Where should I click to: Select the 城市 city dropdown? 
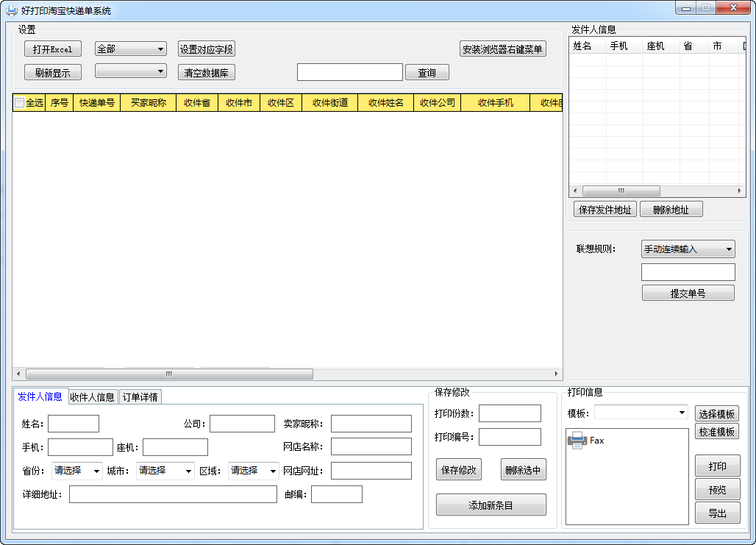point(165,471)
